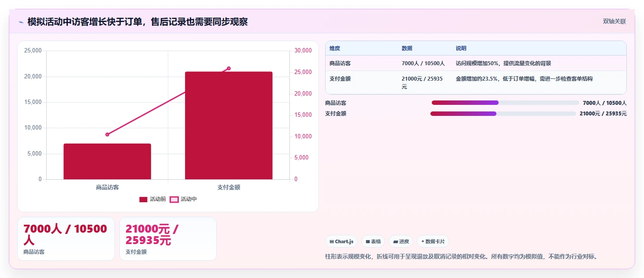Click the 支付金额 progress bar
644x278 pixels.
coord(503,114)
